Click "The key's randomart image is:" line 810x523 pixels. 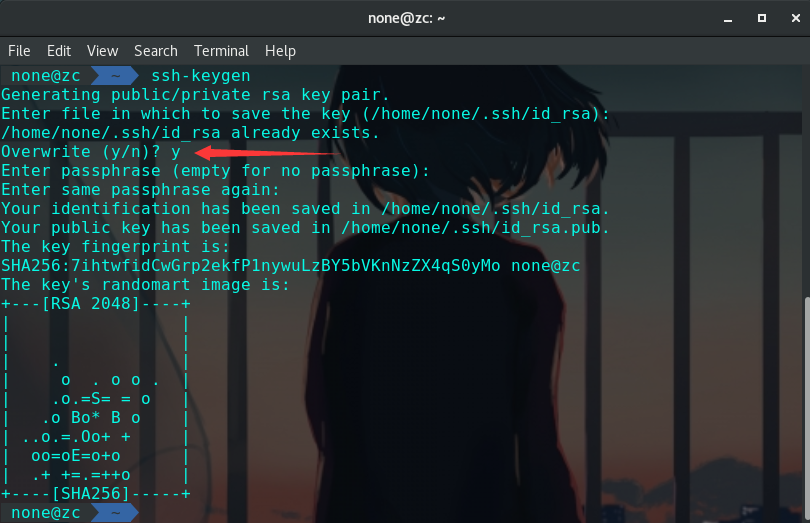(145, 285)
